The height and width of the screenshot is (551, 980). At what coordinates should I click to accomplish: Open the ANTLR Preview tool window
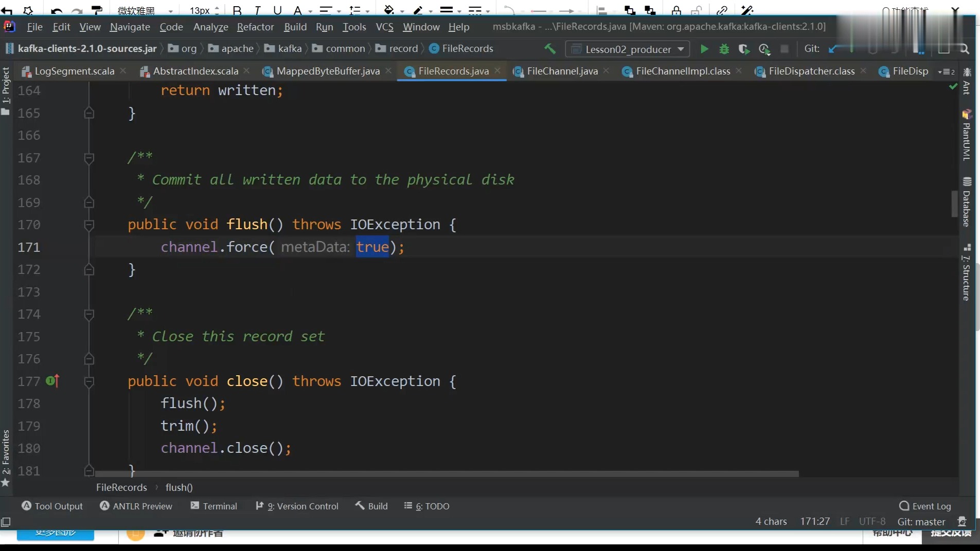pos(136,506)
